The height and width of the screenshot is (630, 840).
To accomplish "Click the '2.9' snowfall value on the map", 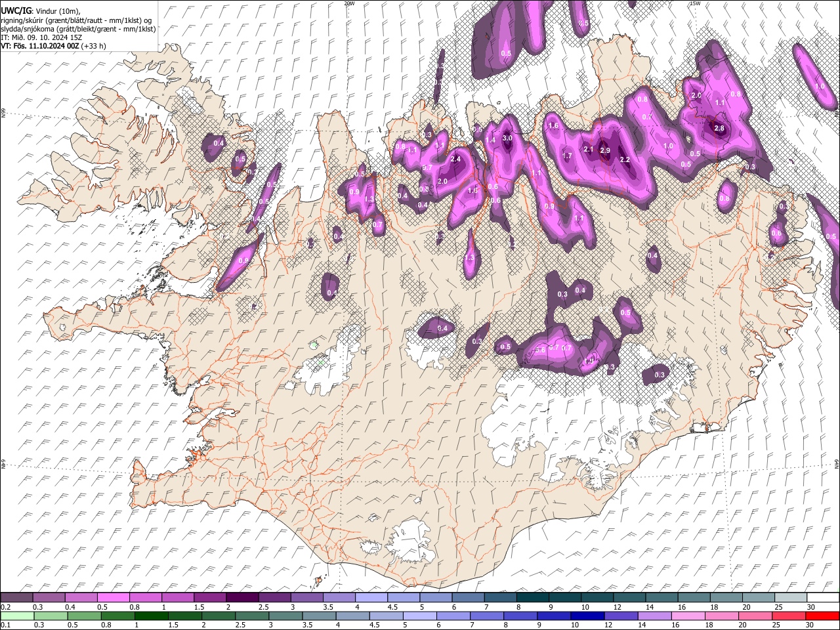I will (605, 151).
